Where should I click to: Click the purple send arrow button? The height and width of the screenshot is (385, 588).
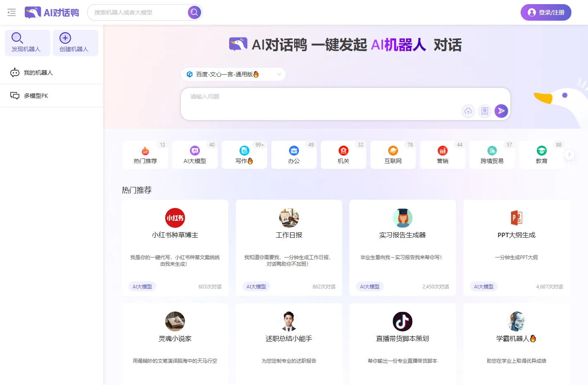tap(501, 111)
